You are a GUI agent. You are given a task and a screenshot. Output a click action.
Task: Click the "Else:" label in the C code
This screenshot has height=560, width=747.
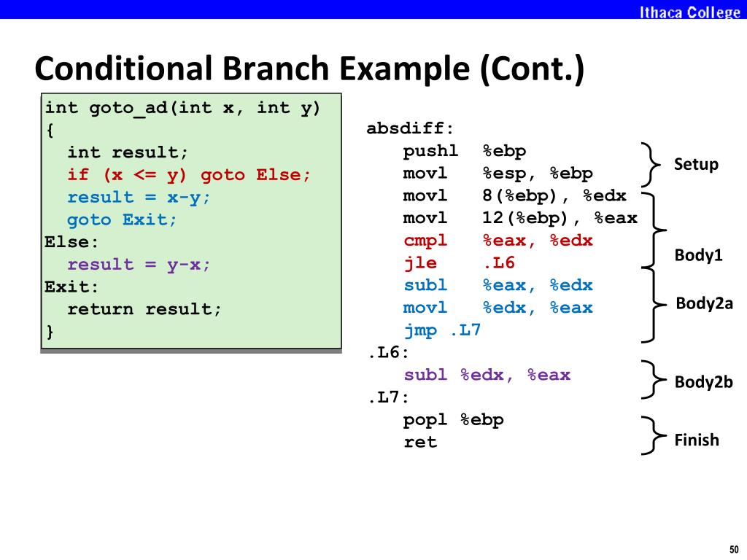pos(71,242)
